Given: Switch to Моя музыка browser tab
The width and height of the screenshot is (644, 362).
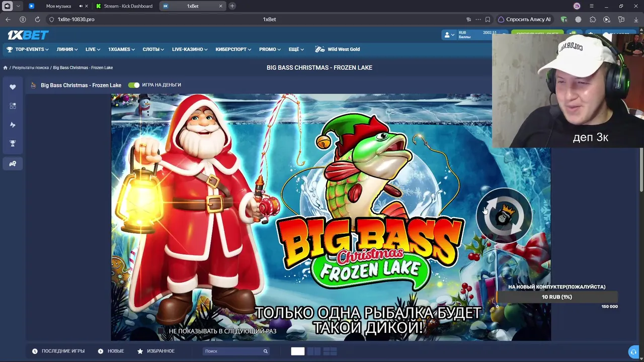Looking at the screenshot, I should (x=58, y=6).
